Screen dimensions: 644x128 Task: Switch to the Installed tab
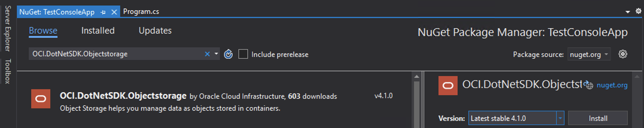click(98, 31)
